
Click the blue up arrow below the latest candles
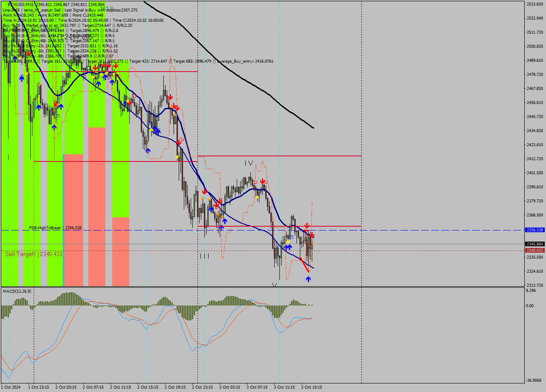pyautogui.click(x=308, y=279)
